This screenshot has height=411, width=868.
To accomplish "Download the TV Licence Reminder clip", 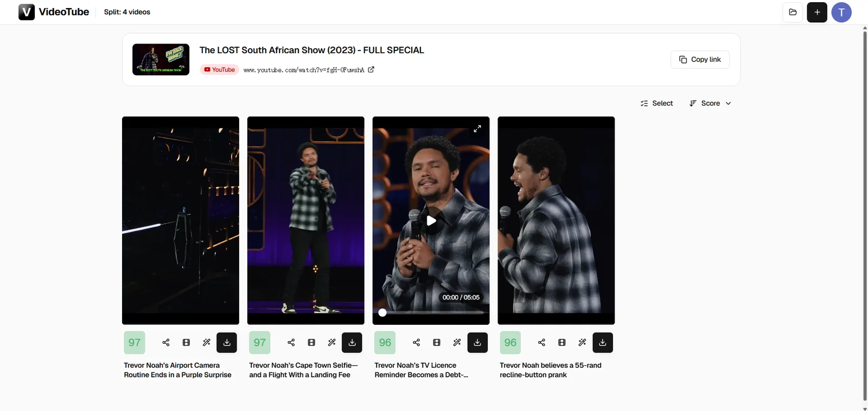I will (x=477, y=342).
